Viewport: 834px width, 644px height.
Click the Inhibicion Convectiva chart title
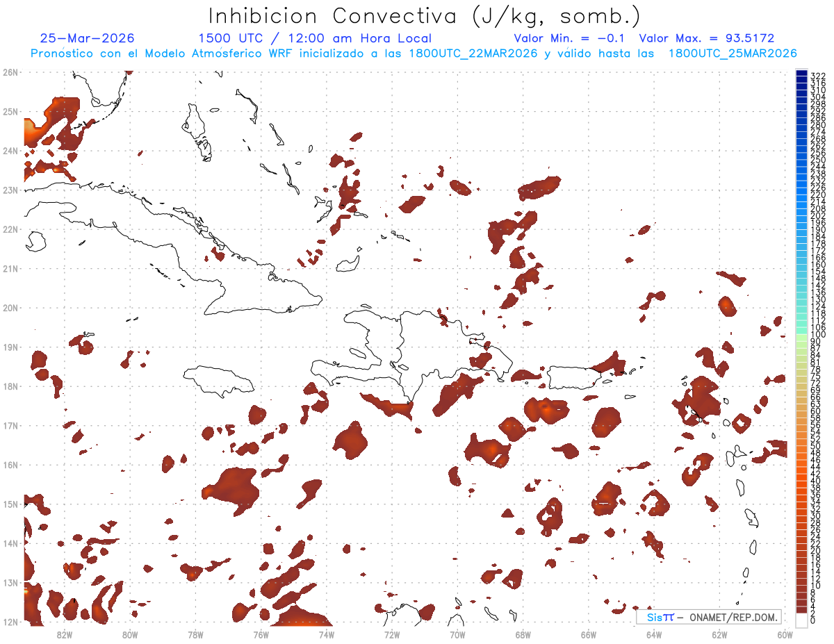tap(425, 16)
